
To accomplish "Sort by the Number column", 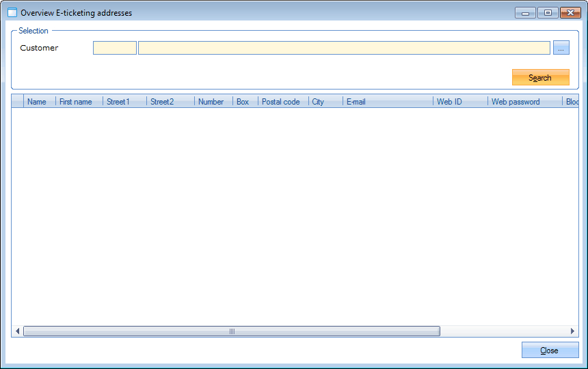I will point(211,102).
